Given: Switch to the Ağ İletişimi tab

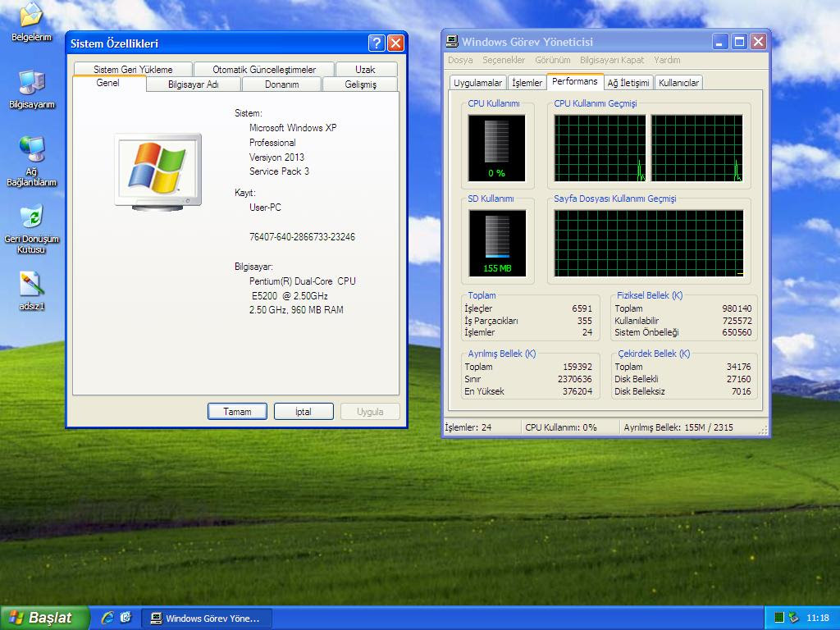Looking at the screenshot, I should pos(628,83).
